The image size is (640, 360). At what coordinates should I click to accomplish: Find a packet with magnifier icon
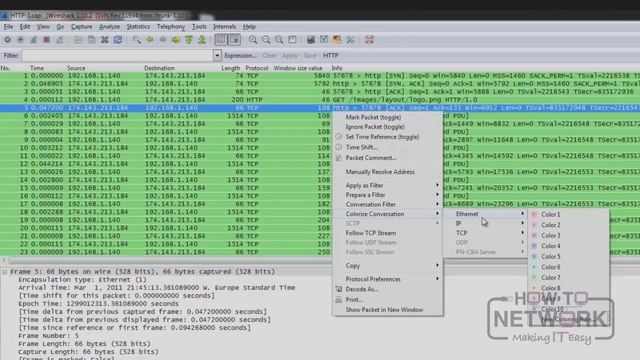tap(136, 40)
